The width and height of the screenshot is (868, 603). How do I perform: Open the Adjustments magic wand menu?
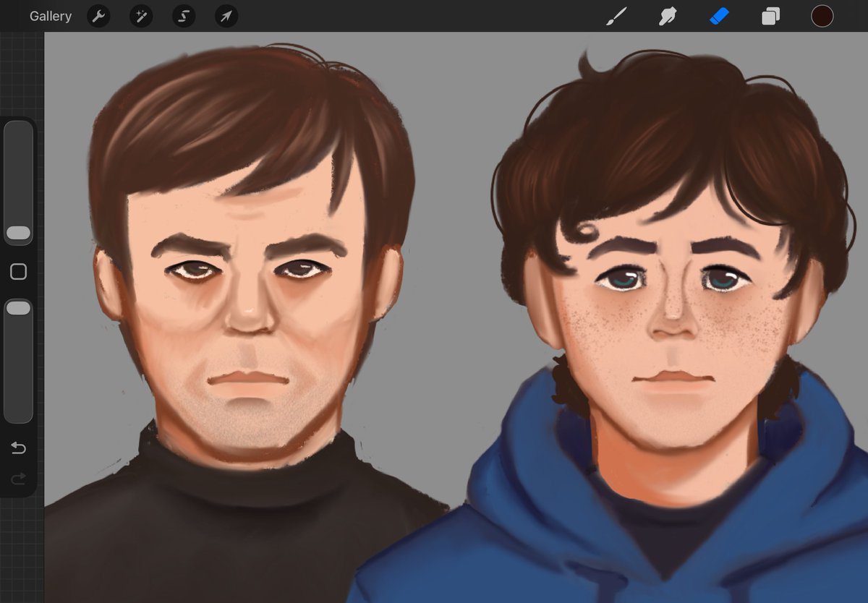point(141,16)
